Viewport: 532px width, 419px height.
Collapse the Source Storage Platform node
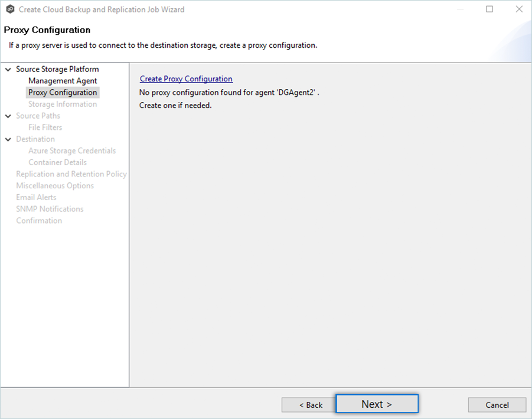coord(8,70)
